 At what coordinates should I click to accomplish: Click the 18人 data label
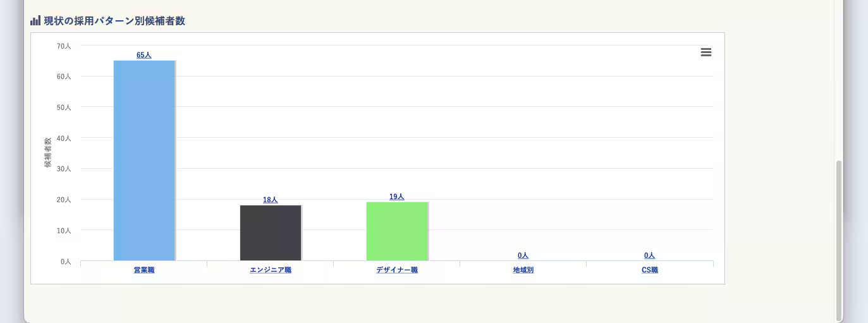tap(271, 200)
